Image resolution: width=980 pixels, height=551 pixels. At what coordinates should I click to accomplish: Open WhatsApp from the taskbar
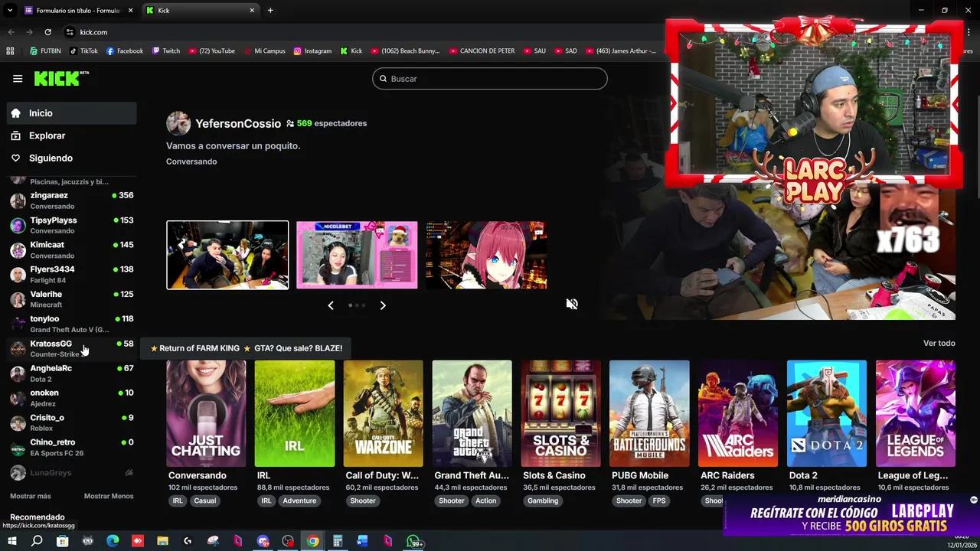pyautogui.click(x=413, y=541)
